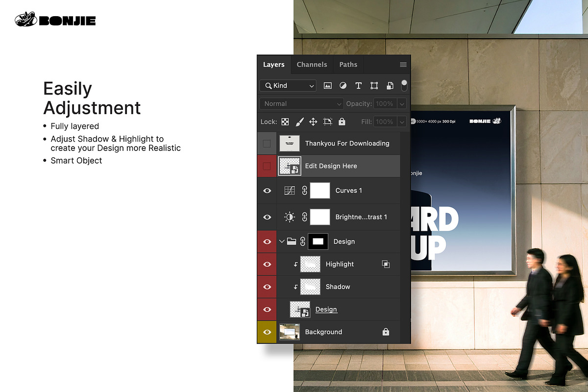
Task: Open the Fill slider dropdown arrow
Action: [402, 122]
